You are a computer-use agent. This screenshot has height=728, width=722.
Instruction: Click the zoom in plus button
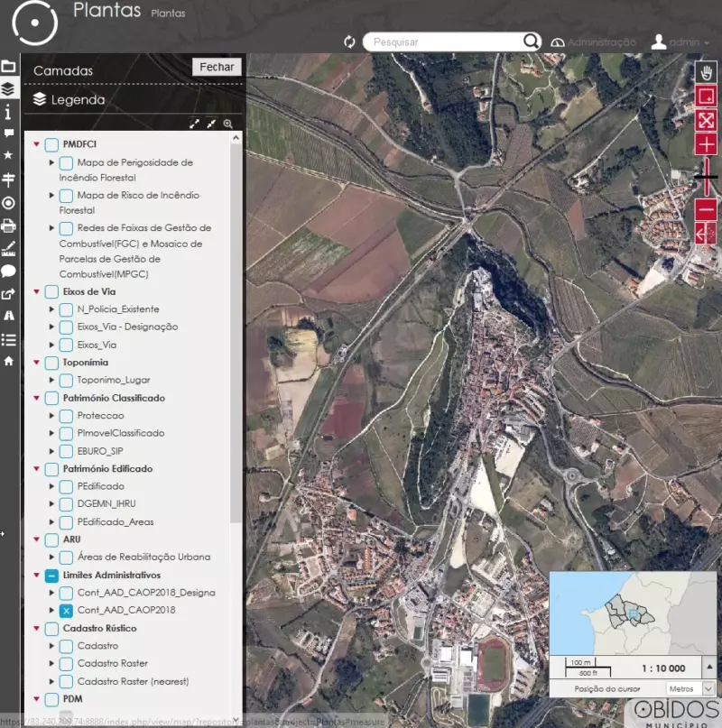[706, 144]
